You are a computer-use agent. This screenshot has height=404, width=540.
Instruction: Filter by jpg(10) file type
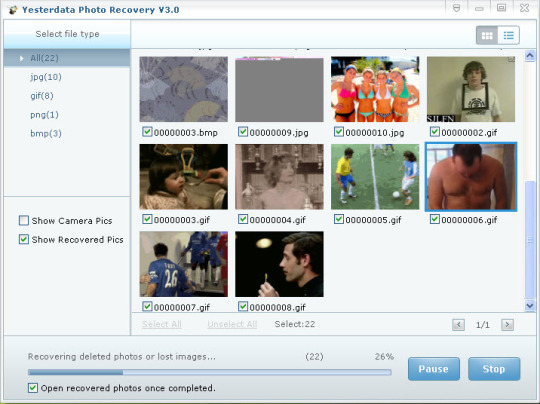[46, 77]
